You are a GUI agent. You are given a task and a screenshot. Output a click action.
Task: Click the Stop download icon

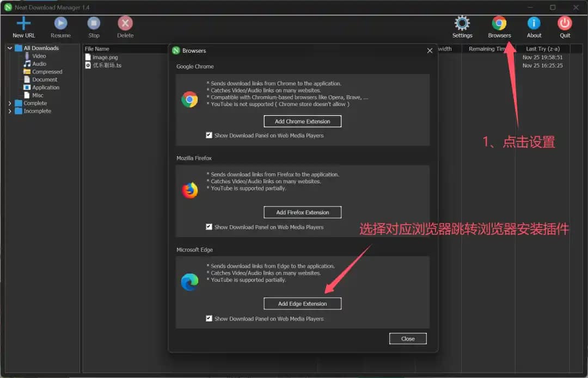(x=94, y=23)
